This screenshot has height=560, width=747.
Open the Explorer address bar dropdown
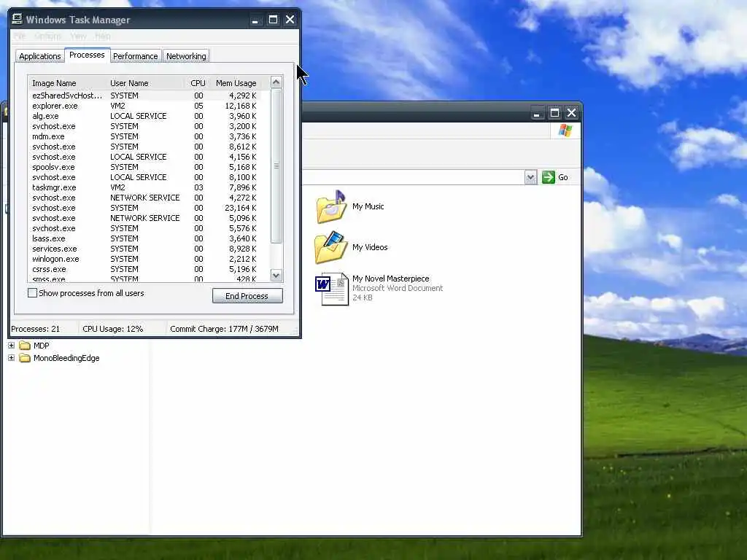click(531, 177)
